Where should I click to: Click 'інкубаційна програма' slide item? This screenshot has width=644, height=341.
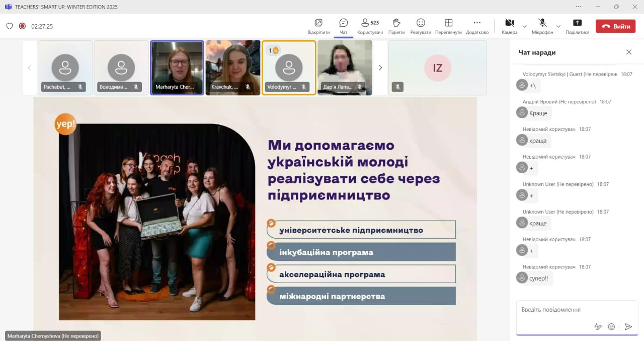[x=361, y=252]
